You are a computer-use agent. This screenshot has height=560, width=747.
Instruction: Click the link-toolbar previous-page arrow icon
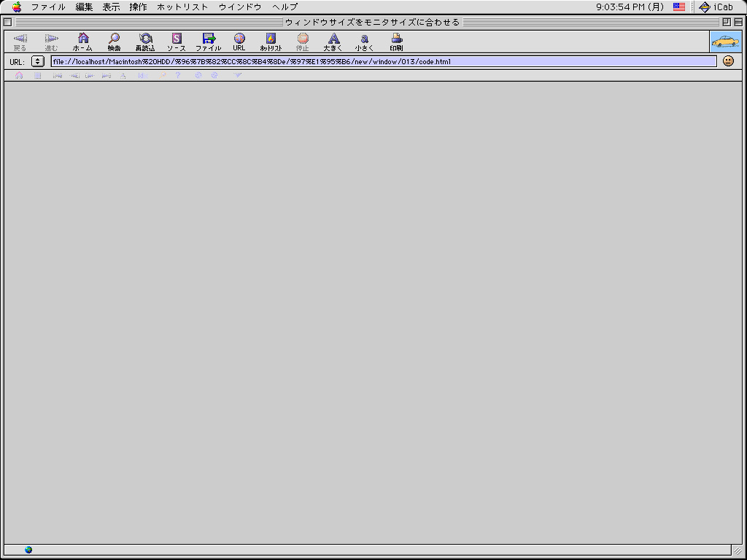(75, 75)
